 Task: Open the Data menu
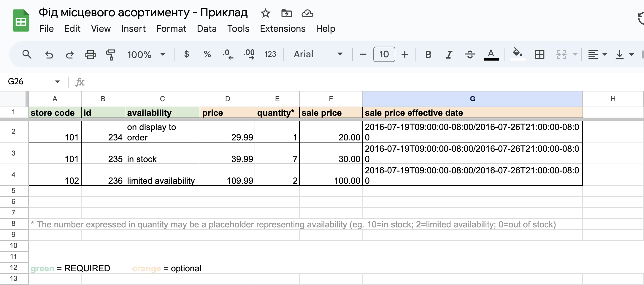tap(207, 29)
